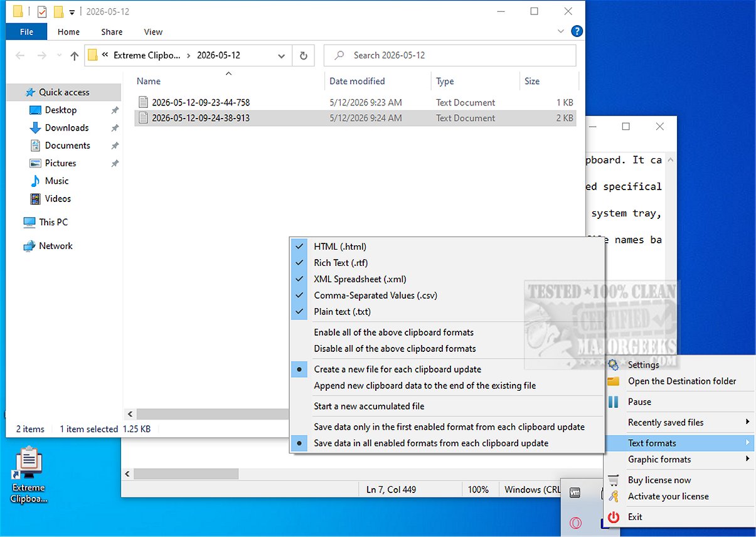Open the Extreme Clipboard desktop shortcut icon

(x=28, y=474)
